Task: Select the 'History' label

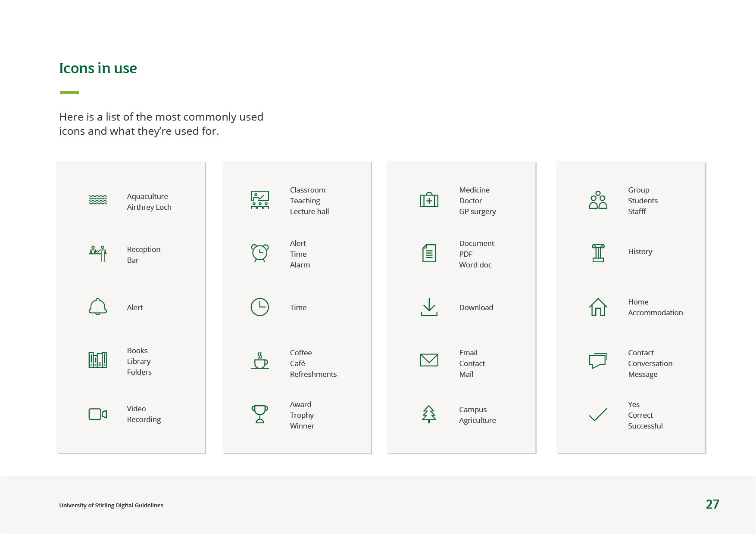Action: pyautogui.click(x=640, y=251)
